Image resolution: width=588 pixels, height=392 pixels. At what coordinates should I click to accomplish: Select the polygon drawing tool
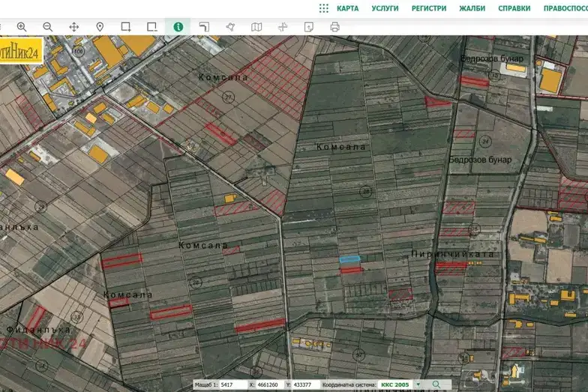(x=230, y=27)
